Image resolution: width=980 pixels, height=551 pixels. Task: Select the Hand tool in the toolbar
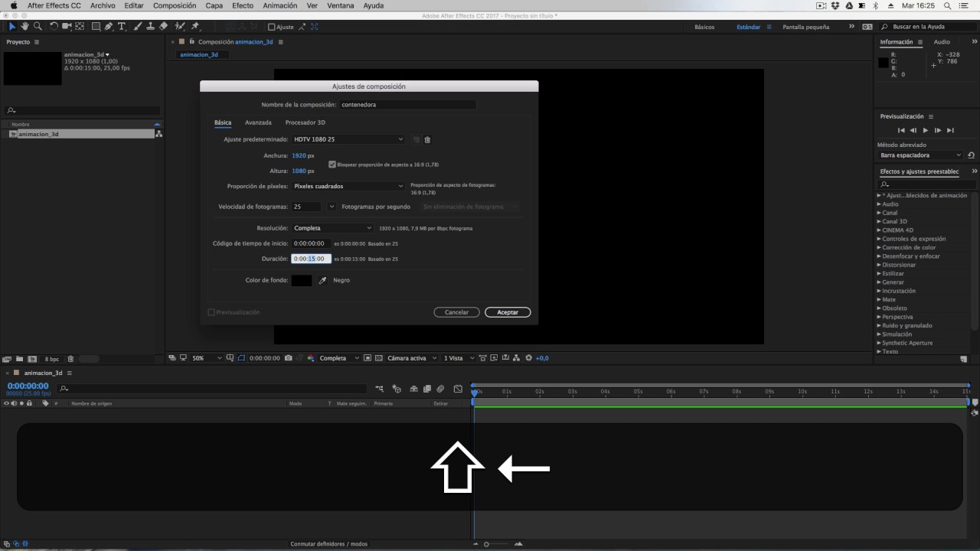tap(24, 27)
